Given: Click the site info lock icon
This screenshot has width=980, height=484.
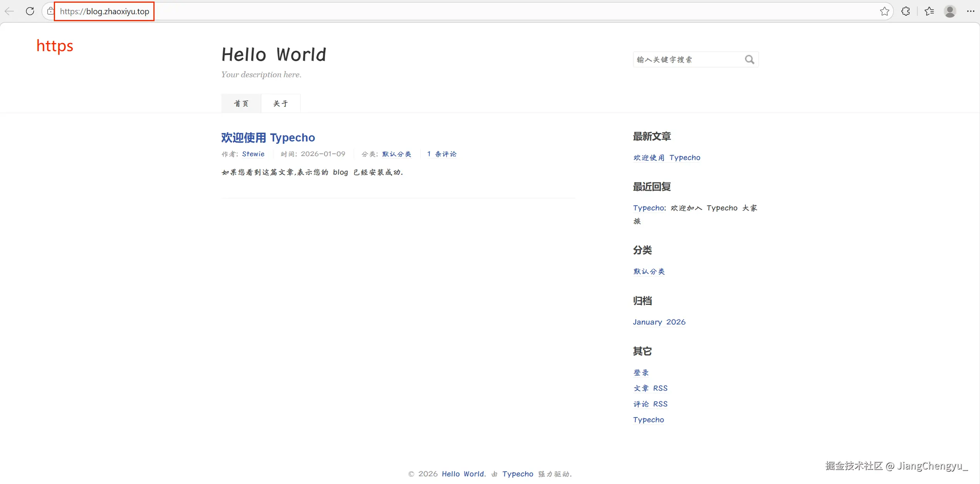Looking at the screenshot, I should [50, 11].
